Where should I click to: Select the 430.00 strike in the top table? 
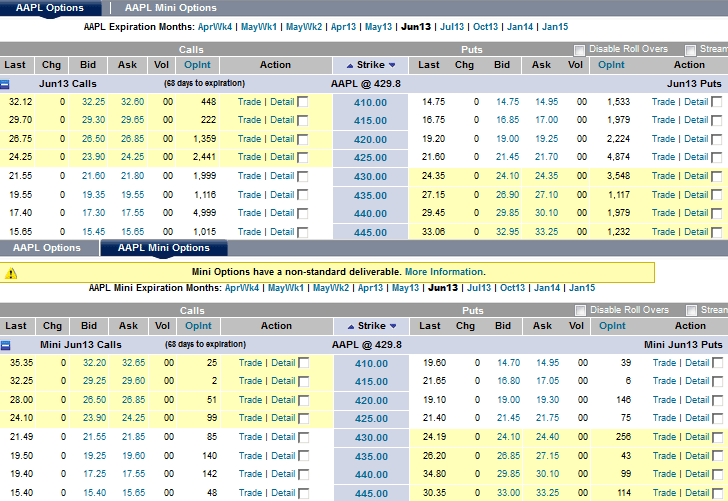pos(370,177)
